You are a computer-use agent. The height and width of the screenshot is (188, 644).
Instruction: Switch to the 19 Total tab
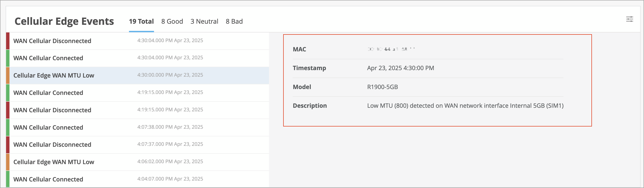141,21
